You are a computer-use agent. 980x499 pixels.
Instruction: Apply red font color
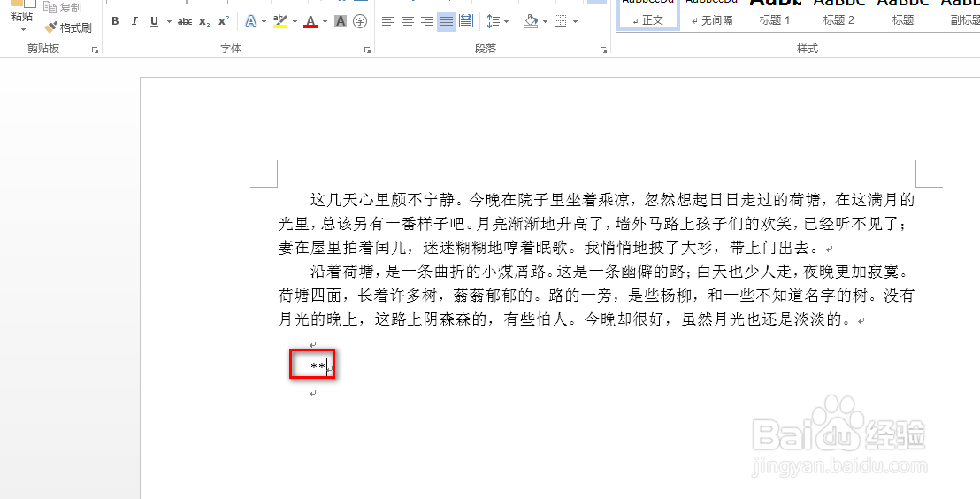(x=310, y=22)
